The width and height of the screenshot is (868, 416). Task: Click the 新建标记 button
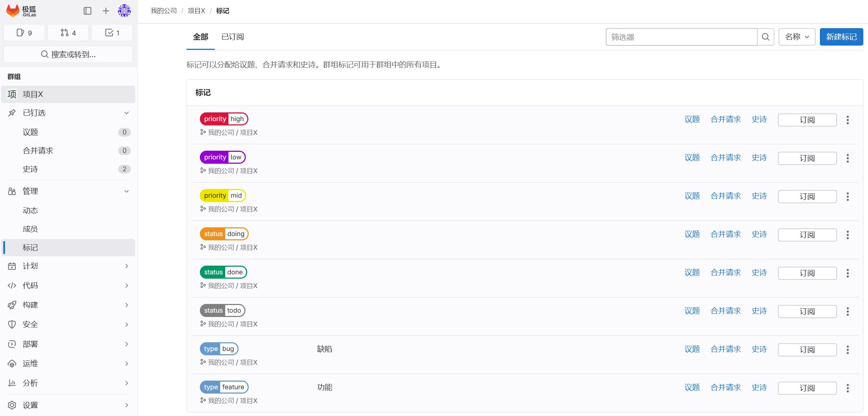(x=841, y=37)
